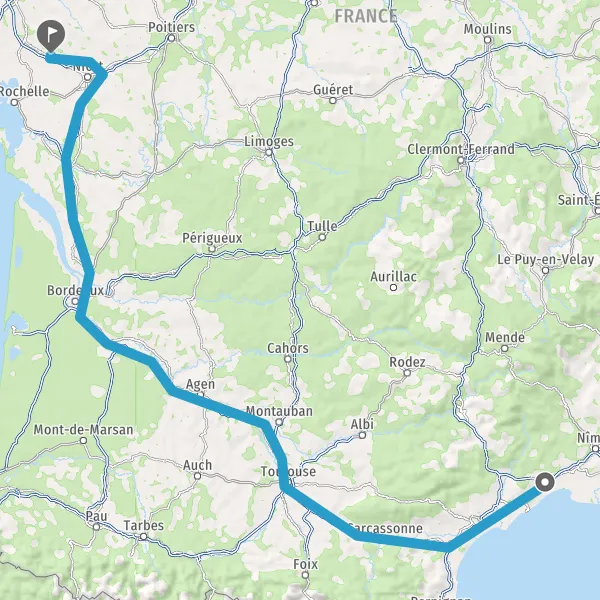Click the Pau city marker dot
The width and height of the screenshot is (600, 600).
97,527
